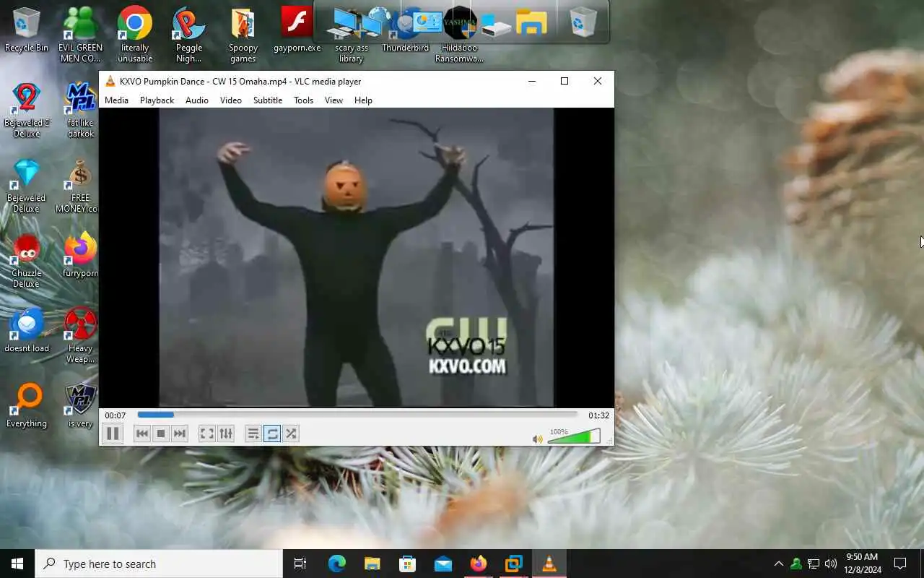The width and height of the screenshot is (924, 578).
Task: Toggle elapsed time display 00:07
Action: click(115, 415)
